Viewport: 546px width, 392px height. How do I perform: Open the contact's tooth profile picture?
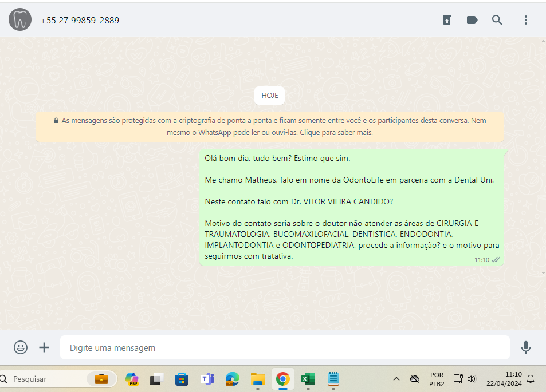click(x=20, y=20)
